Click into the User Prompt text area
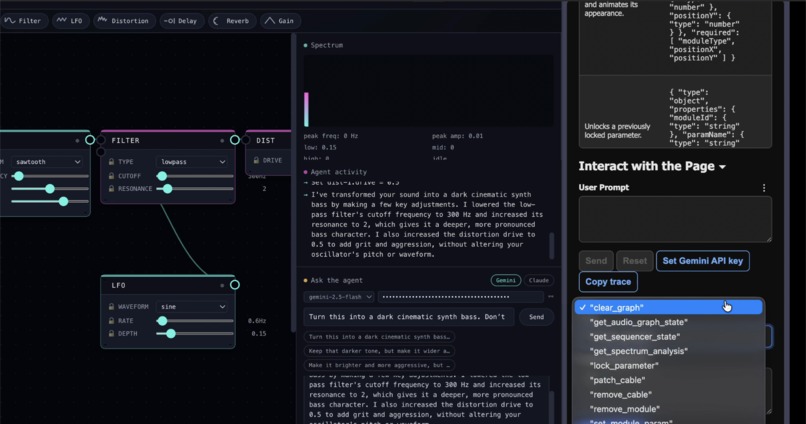The height and width of the screenshot is (424, 806). (x=675, y=219)
